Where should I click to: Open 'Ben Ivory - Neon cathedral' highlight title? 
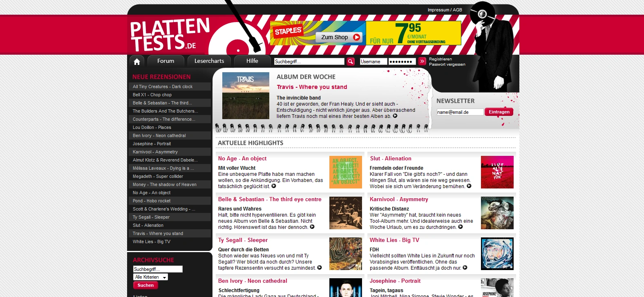pos(253,281)
